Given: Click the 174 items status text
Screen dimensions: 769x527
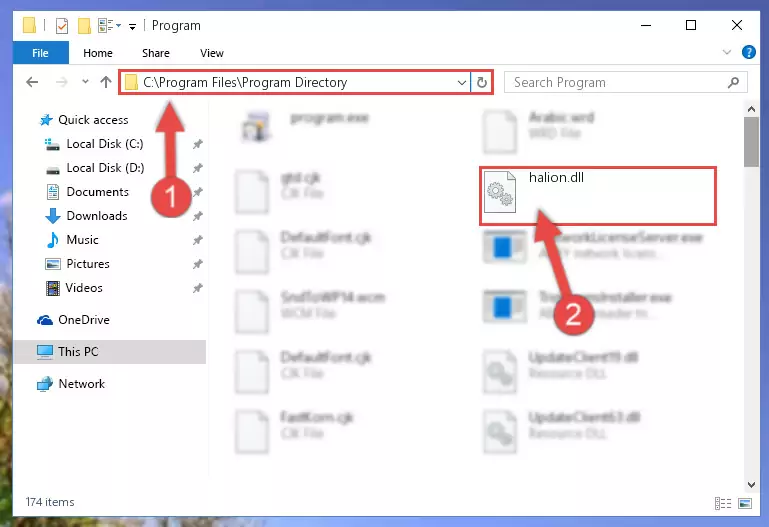Looking at the screenshot, I should coord(50,502).
